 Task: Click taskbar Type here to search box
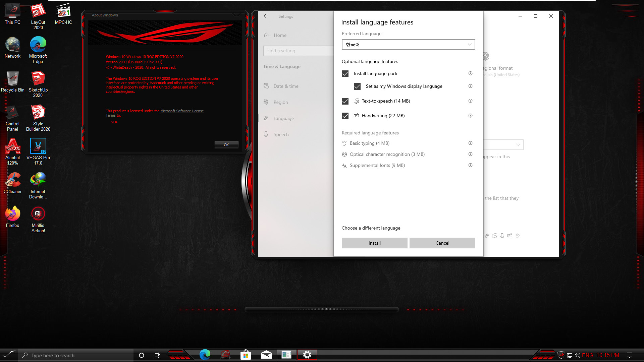[x=76, y=355]
